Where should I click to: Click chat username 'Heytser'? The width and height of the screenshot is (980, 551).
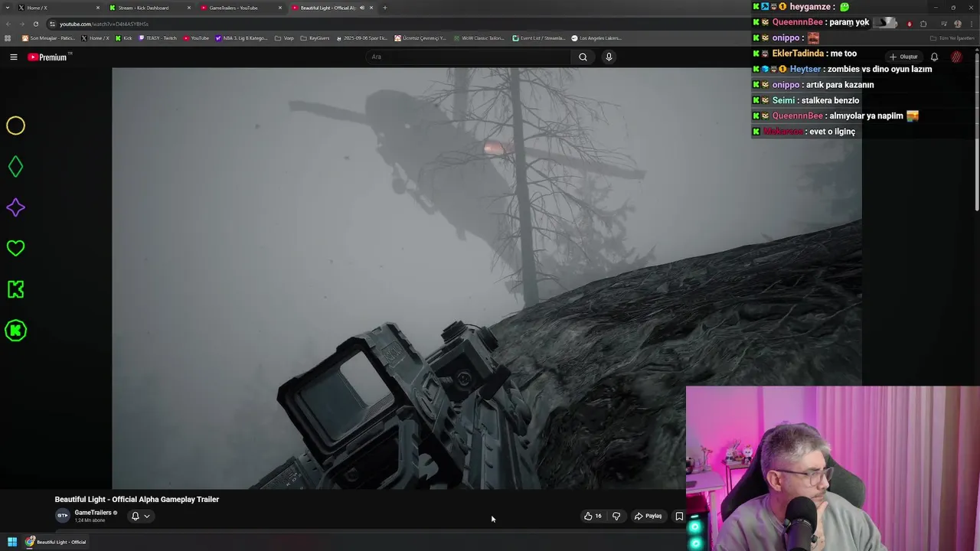tap(805, 69)
